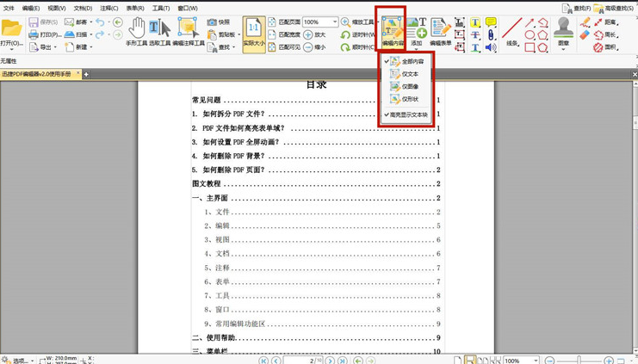Open the 注释(C) menu

(109, 8)
